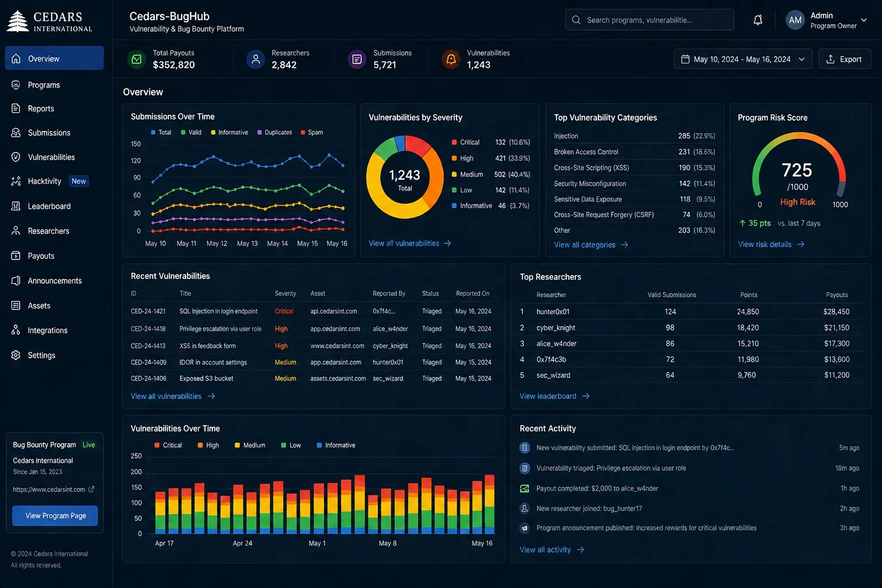This screenshot has width=882, height=588.
Task: Click the Researchers stat person icon
Action: click(x=256, y=59)
